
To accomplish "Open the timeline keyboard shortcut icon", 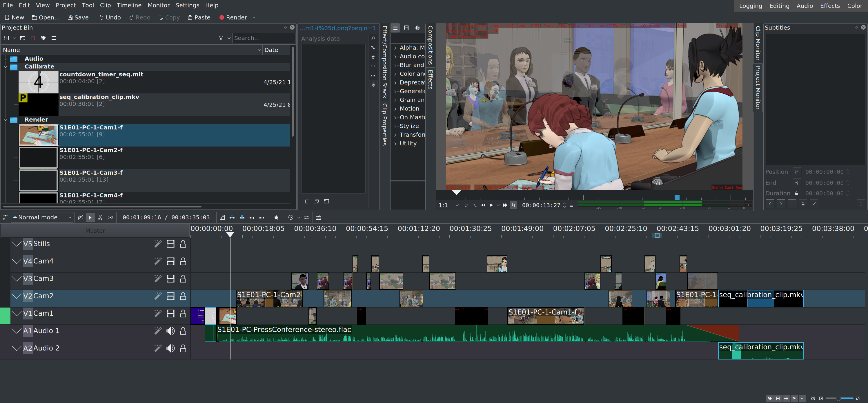I will pyautogui.click(x=318, y=218).
